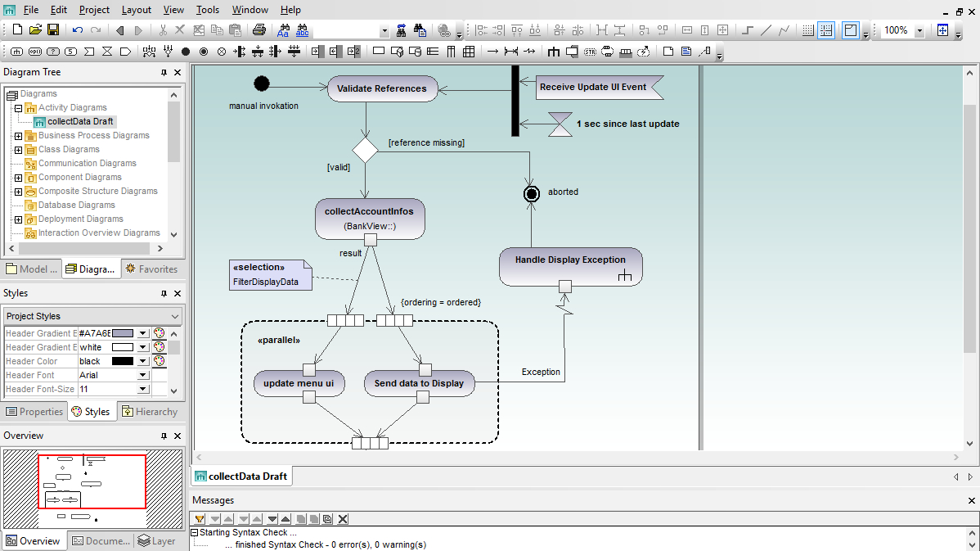
Task: Toggle auto-hide pin on Overview panel
Action: [164, 436]
